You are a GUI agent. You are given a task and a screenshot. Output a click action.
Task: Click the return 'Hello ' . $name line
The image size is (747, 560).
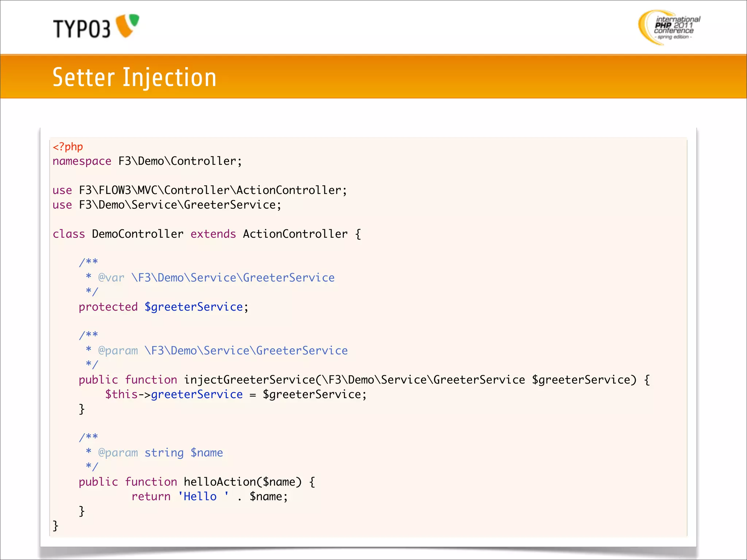coord(210,497)
